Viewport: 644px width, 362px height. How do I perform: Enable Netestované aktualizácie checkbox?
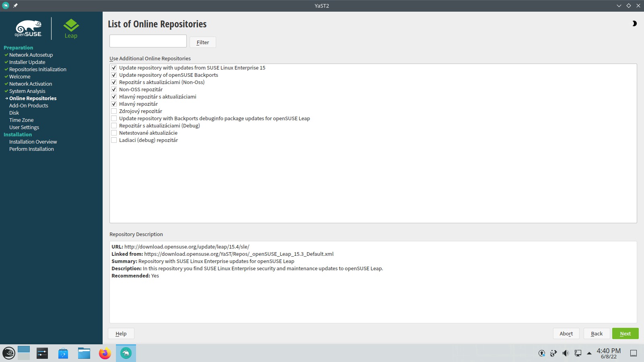point(114,133)
